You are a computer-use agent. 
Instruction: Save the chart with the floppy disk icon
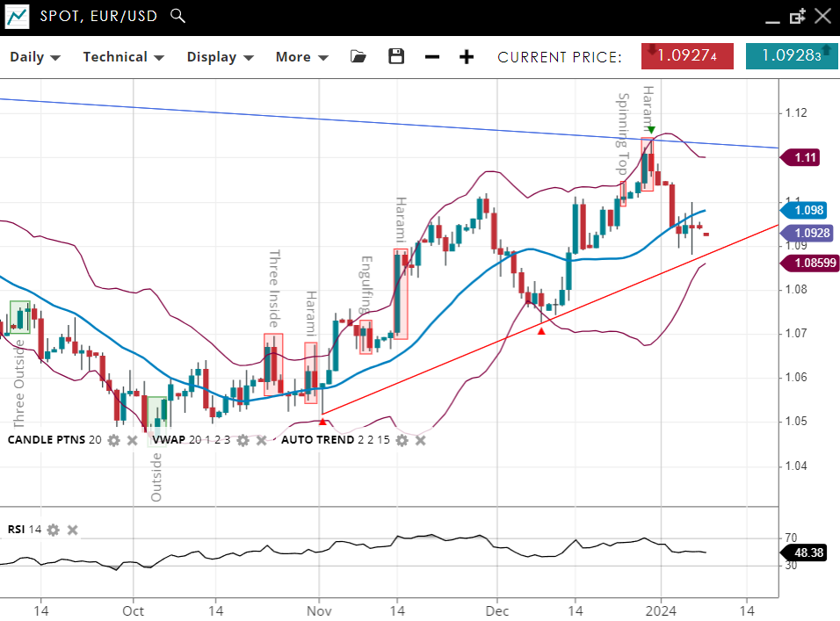396,57
